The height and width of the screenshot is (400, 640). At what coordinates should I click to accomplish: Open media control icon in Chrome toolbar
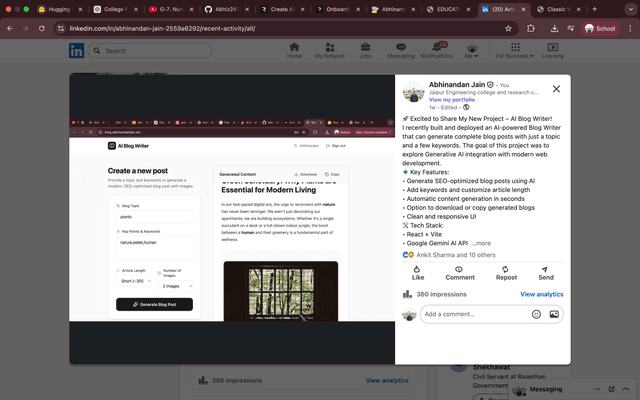click(x=571, y=29)
